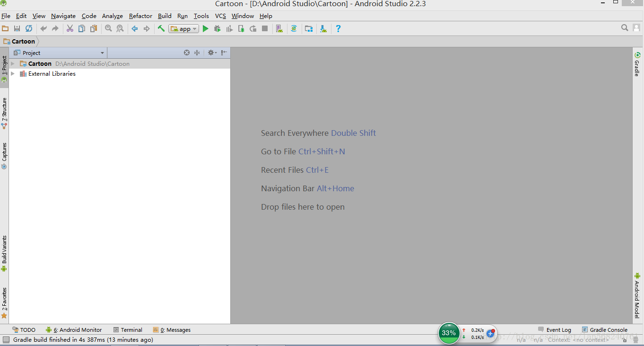Open AVD Manager toolbar icon

[x=279, y=28]
